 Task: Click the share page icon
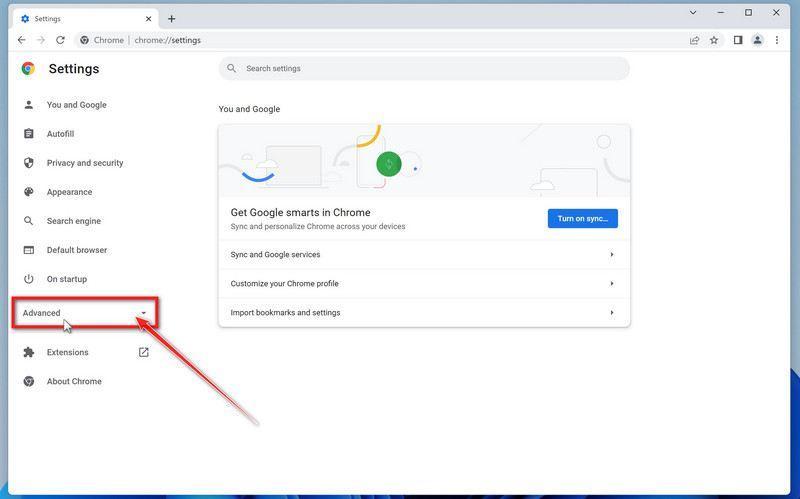click(x=694, y=40)
